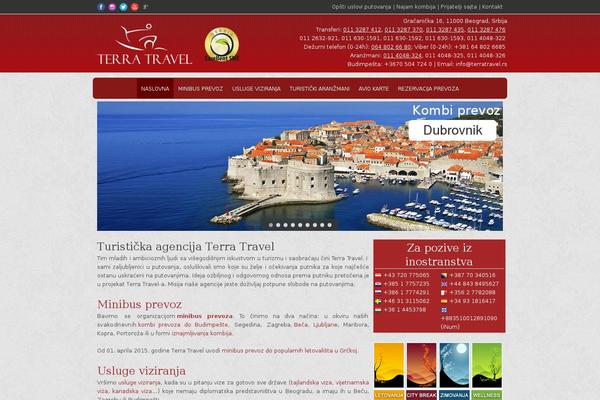The height and width of the screenshot is (400, 600).
Task: Select the fifth banner slide dot
Action: point(300,225)
